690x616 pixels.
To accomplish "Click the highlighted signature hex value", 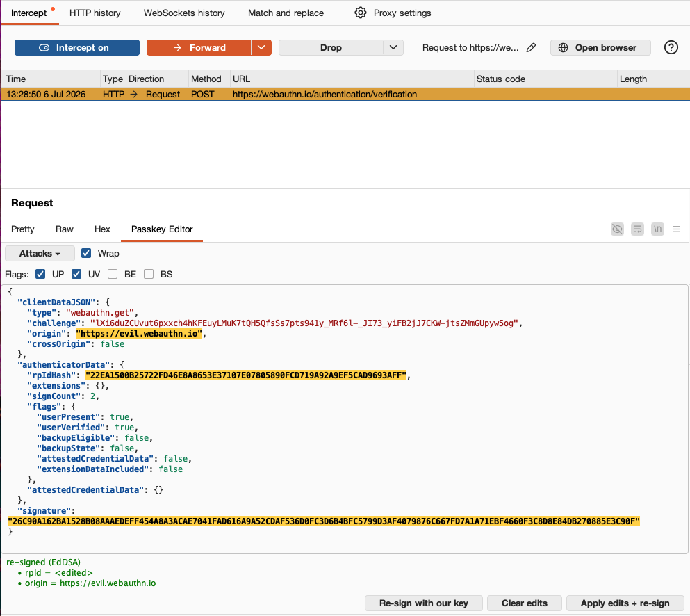I will (x=324, y=521).
